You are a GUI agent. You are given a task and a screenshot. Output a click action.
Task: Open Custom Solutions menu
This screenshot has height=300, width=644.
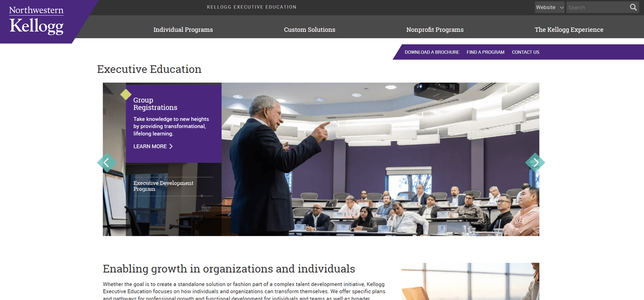(x=310, y=30)
